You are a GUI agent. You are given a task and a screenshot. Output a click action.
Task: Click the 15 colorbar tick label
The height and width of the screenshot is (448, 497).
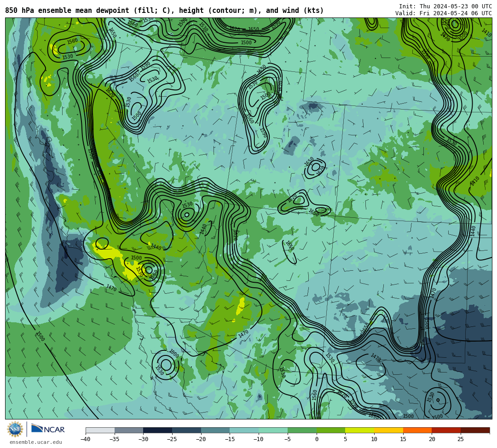[x=403, y=439]
